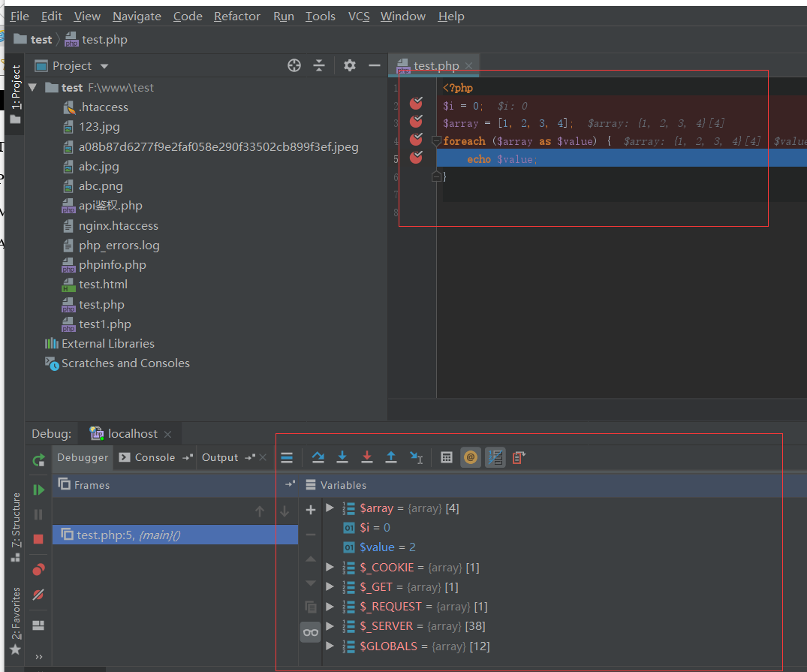Screen dimensions: 807x672
Task: Open the Navigate menu
Action: [137, 17]
